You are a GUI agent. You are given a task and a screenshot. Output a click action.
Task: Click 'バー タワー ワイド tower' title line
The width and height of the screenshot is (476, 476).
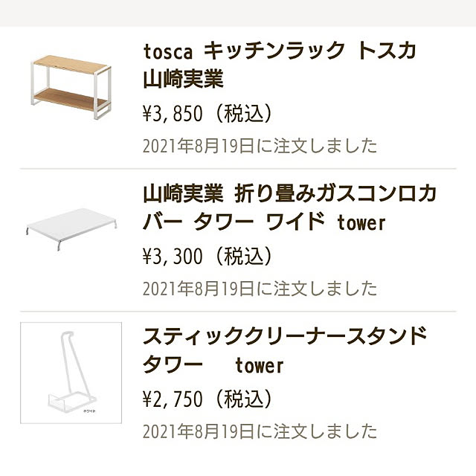(264, 222)
